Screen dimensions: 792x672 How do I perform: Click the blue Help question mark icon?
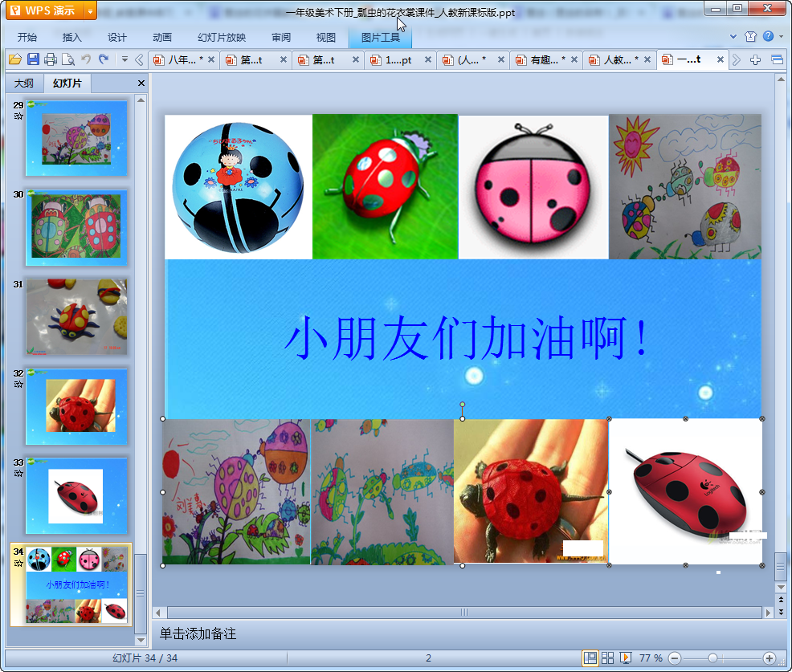pos(768,36)
